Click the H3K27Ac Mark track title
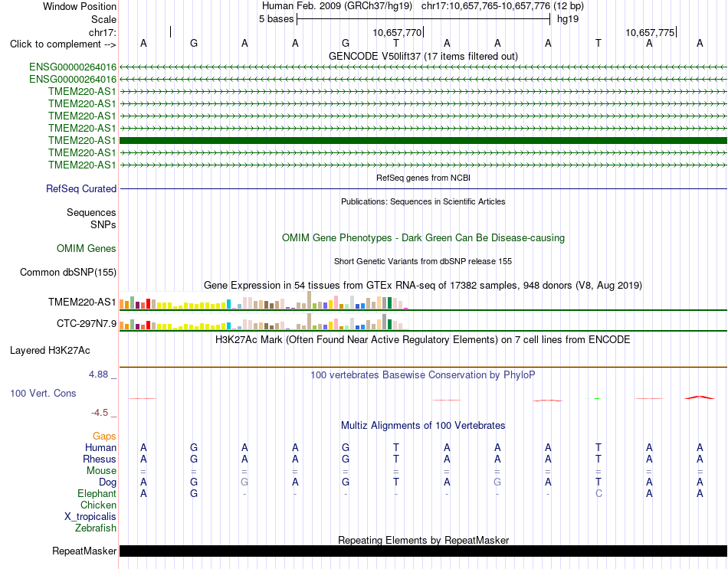Viewport: 728px width, 569px height. [423, 340]
